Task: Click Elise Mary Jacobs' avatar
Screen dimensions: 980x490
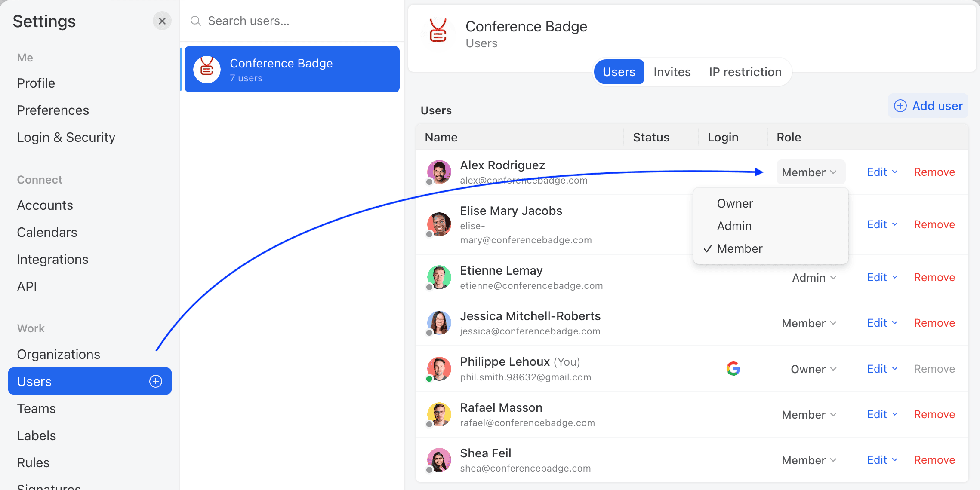Action: (439, 224)
